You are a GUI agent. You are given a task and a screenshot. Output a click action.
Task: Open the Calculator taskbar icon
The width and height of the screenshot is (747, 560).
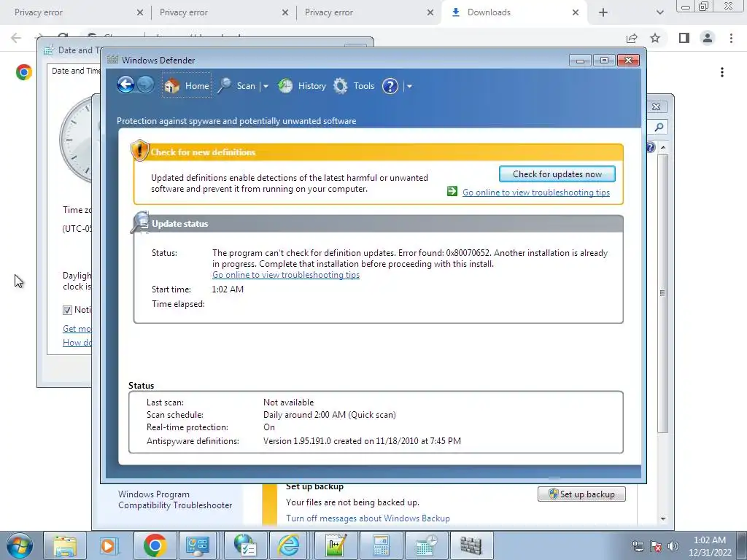(381, 545)
